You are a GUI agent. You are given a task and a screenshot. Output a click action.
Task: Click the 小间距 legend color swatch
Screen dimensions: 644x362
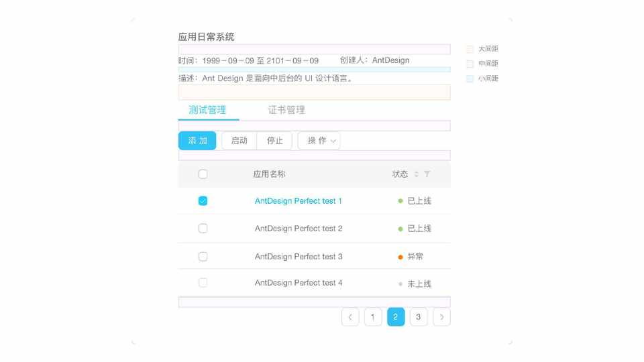[x=470, y=78]
